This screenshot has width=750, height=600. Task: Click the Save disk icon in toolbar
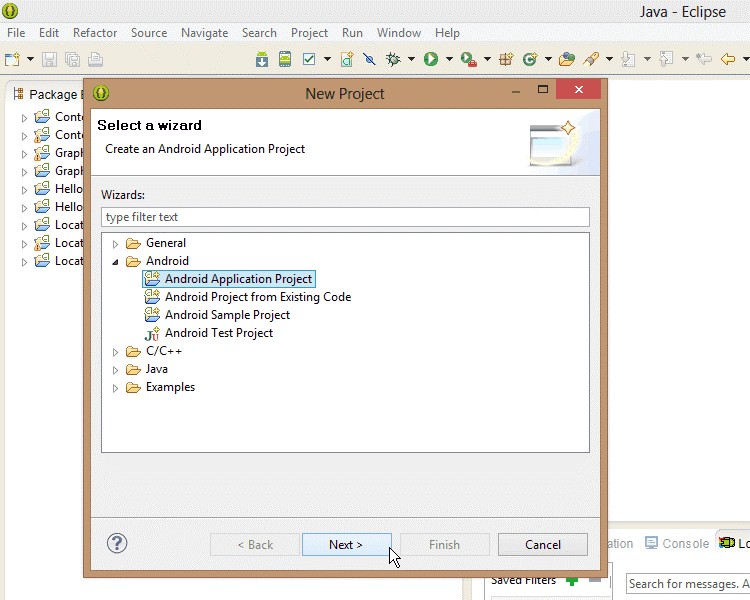[49, 60]
